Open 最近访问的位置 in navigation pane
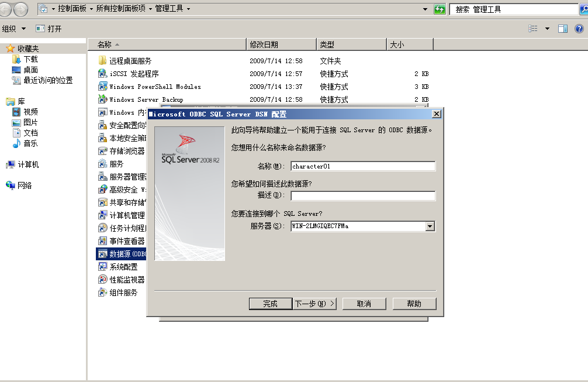588x382 pixels. (x=48, y=80)
